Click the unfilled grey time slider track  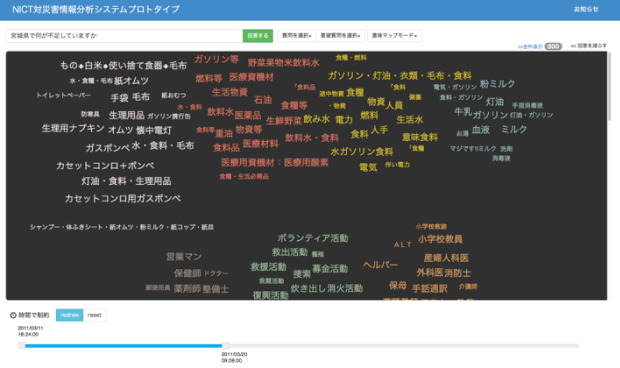click(x=403, y=346)
